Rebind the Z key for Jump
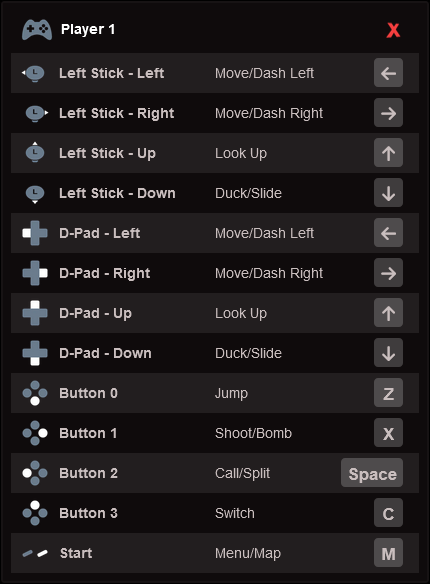Viewport: 430px width, 584px height. [x=388, y=393]
